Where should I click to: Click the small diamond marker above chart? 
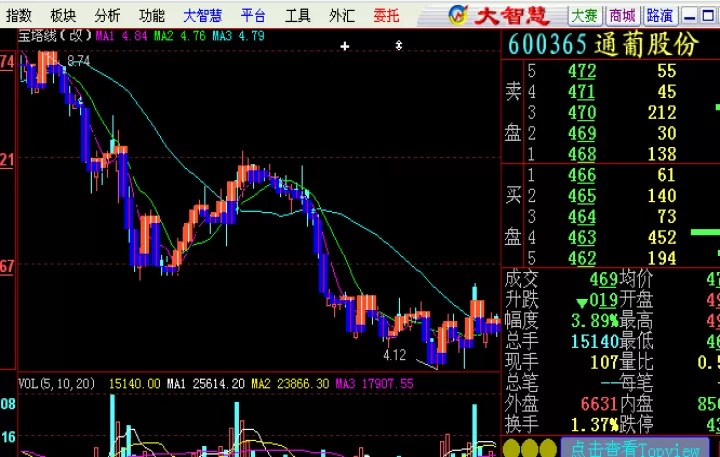coord(399,45)
